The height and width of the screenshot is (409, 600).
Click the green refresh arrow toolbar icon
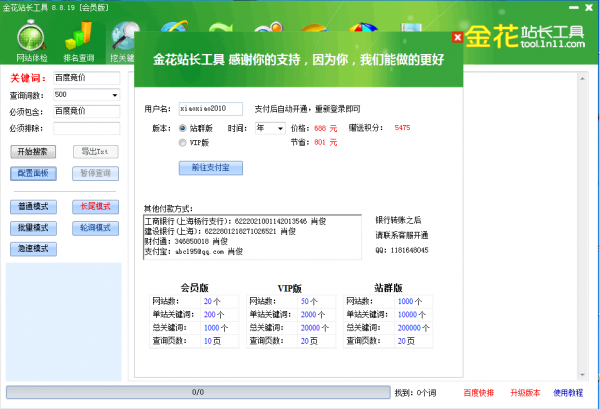click(x=221, y=27)
